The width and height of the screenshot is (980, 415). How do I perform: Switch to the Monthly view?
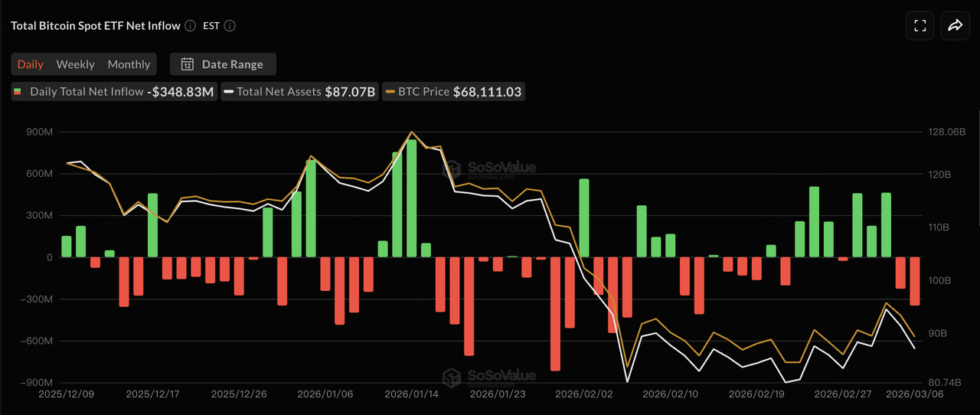[129, 64]
